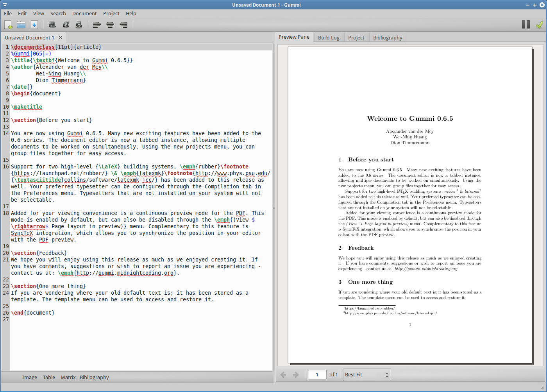Open the window menu arrow in title bar
This screenshot has height=392, width=547.
coord(5,5)
